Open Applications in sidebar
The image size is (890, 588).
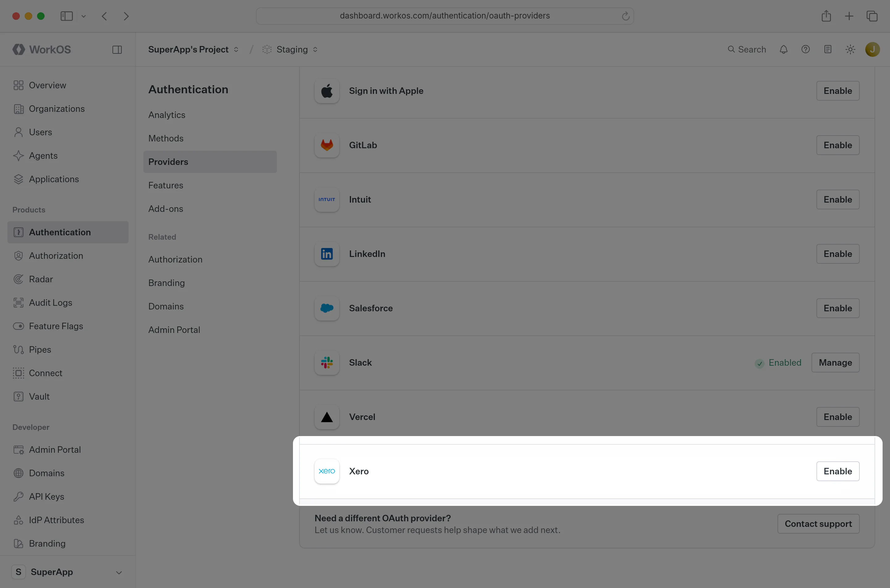pos(68,179)
